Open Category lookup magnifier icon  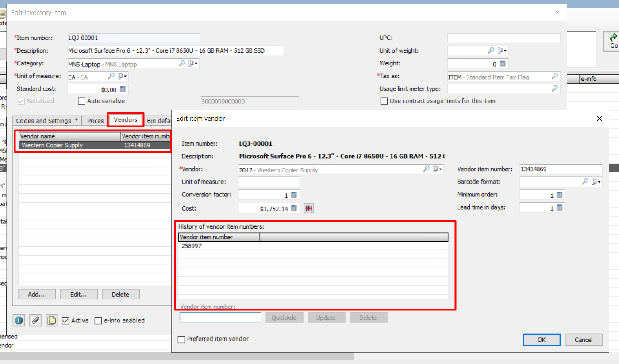coord(182,64)
